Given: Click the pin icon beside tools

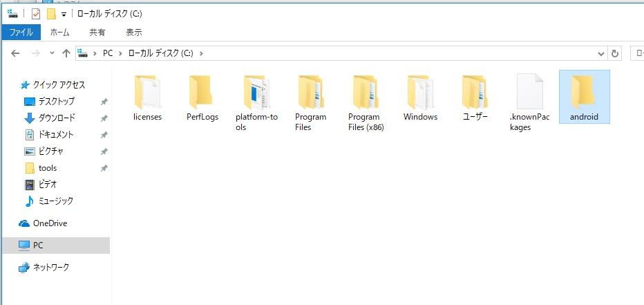Looking at the screenshot, I should (104, 168).
